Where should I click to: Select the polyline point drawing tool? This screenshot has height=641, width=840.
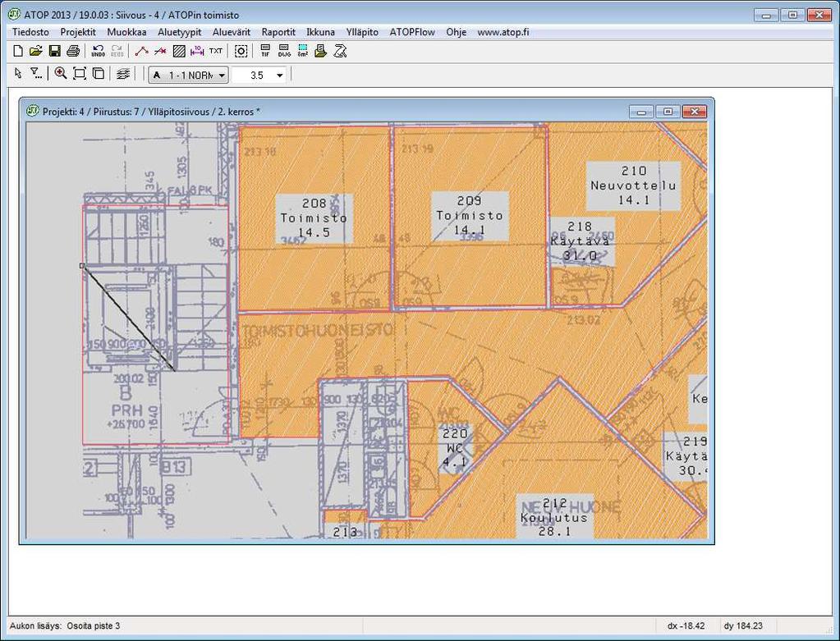point(141,51)
